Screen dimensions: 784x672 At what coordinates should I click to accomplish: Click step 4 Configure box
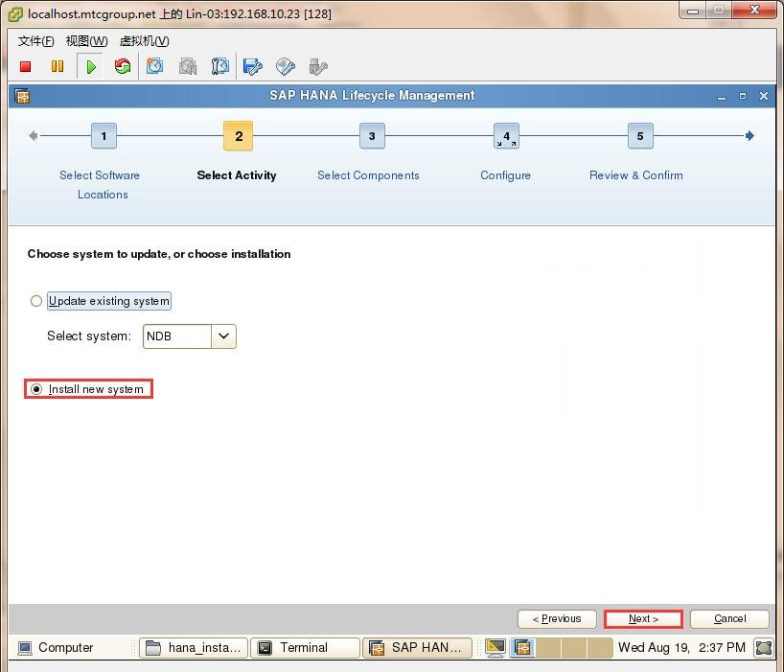[506, 135]
